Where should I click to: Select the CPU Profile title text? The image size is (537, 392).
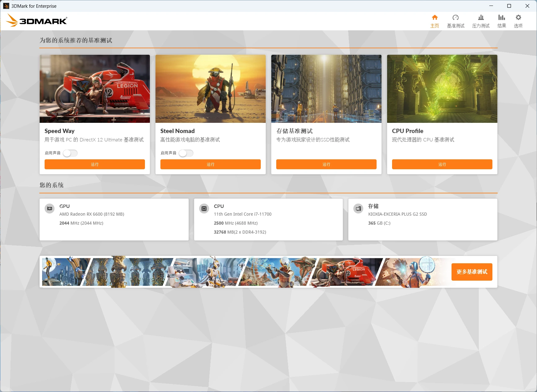(408, 131)
